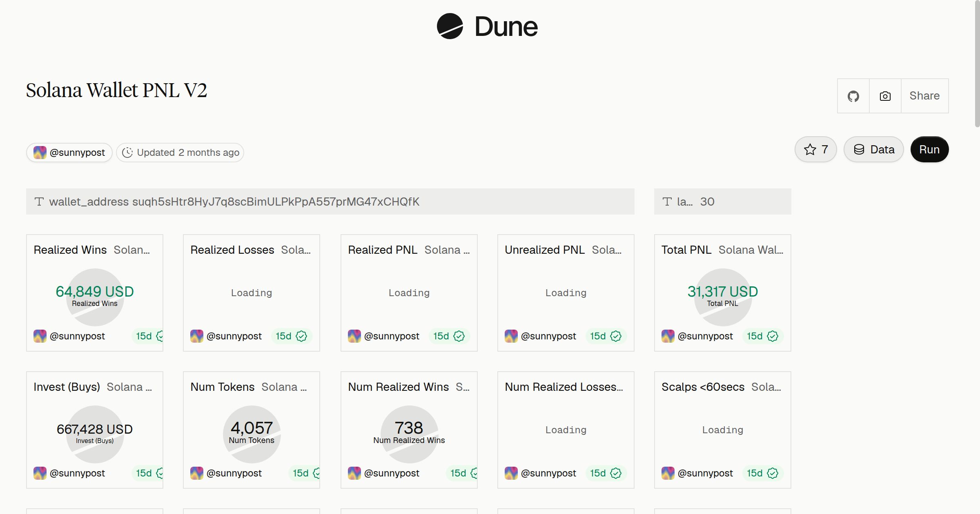
Task: Click @sunnypost avatar on Total PNL card
Action: point(668,336)
